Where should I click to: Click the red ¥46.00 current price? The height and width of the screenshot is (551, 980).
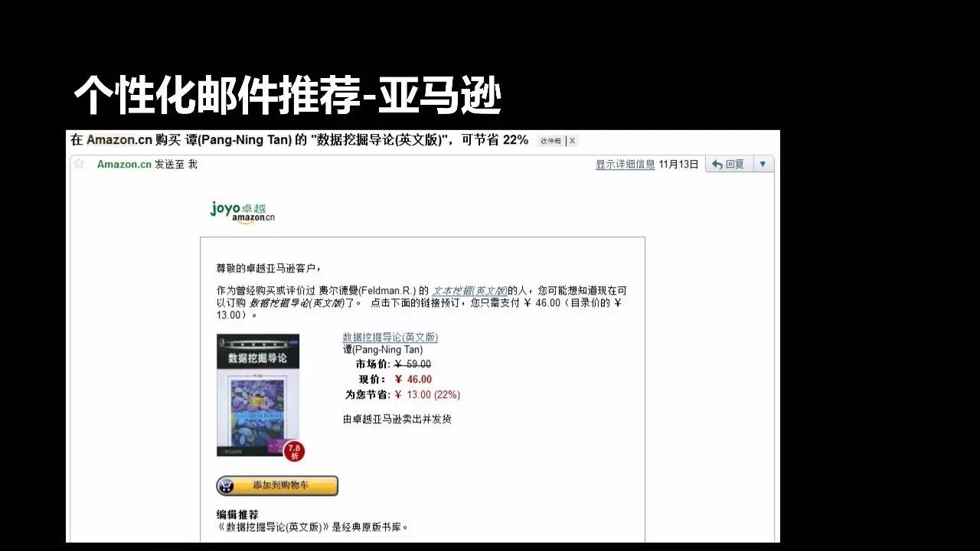pyautogui.click(x=413, y=380)
